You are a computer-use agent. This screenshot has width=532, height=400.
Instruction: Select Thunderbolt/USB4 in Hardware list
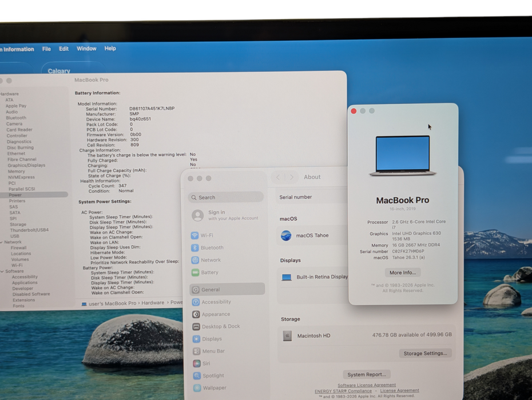click(29, 230)
